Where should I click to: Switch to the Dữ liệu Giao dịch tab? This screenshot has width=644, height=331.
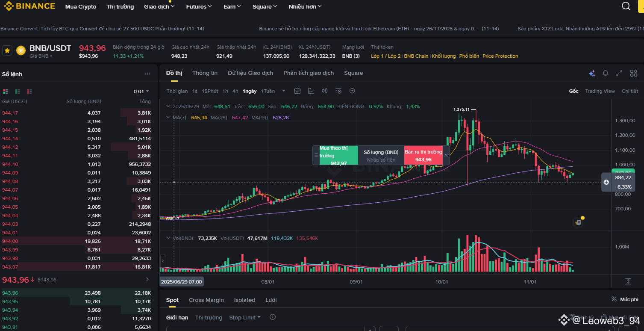tap(250, 73)
